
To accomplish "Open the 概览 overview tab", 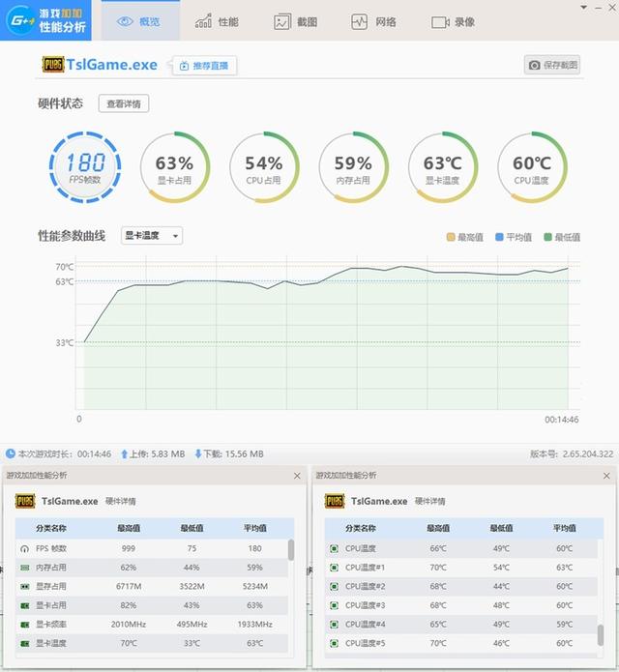I will (140, 21).
